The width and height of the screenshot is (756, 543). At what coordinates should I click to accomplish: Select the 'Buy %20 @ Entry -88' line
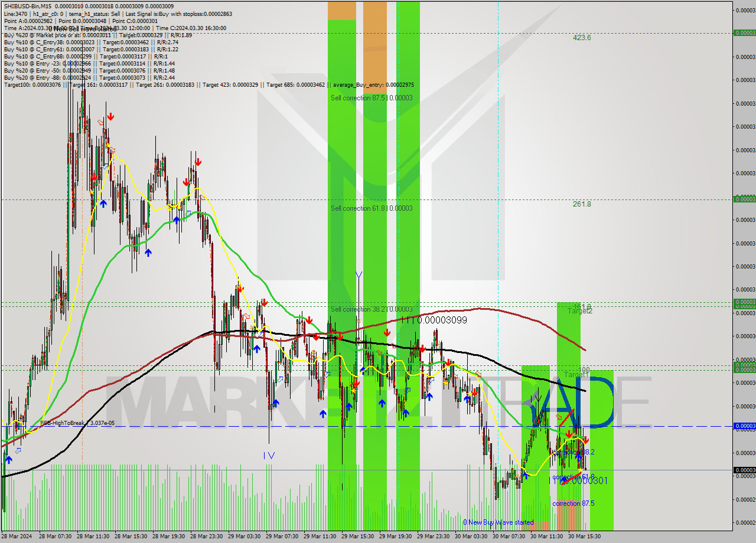click(x=89, y=77)
